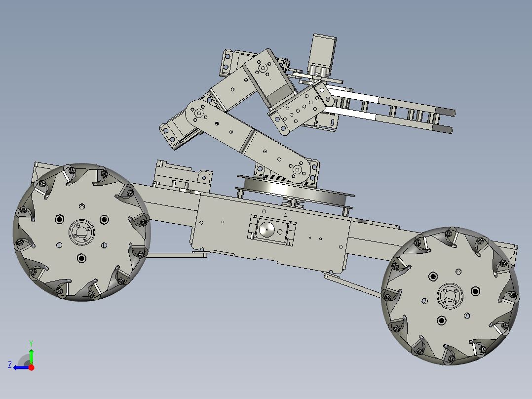The height and width of the screenshot is (399, 532).
Task: Click the red origin ball of the axis triad
Action: coord(31,367)
